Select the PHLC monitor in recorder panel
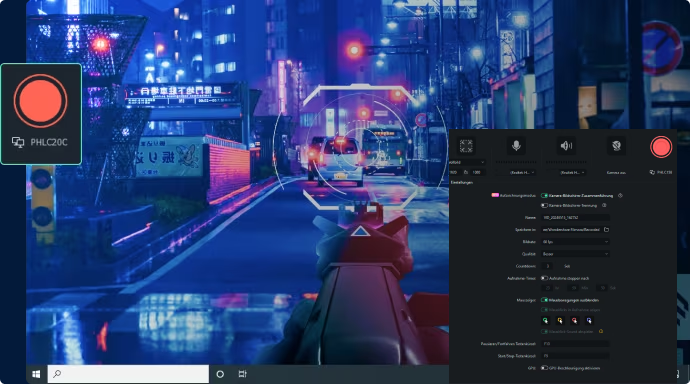The height and width of the screenshot is (384, 690). coord(661,172)
